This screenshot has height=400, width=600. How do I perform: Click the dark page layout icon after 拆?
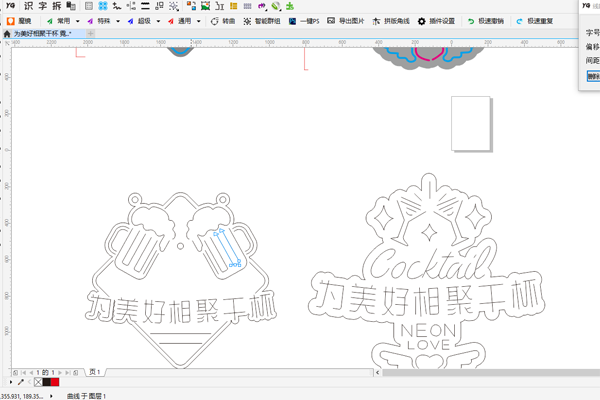[71, 6]
